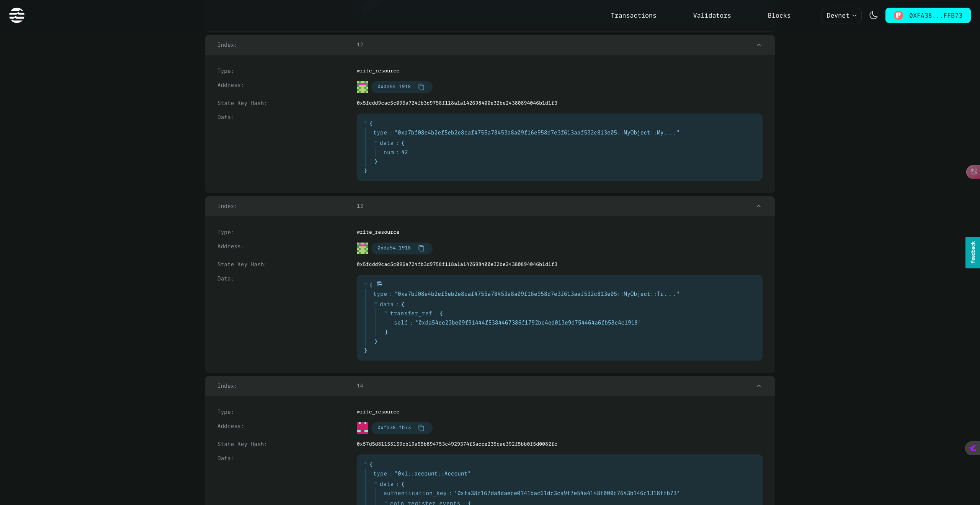Click the purple extension icon at bottom right
Screen dimensions: 980x505
point(973,448)
